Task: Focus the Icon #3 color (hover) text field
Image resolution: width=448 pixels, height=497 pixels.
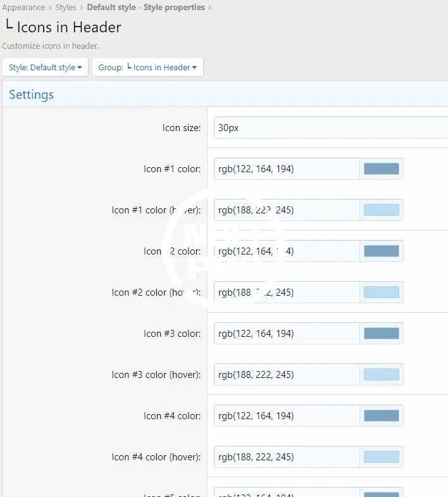Action: 287,375
